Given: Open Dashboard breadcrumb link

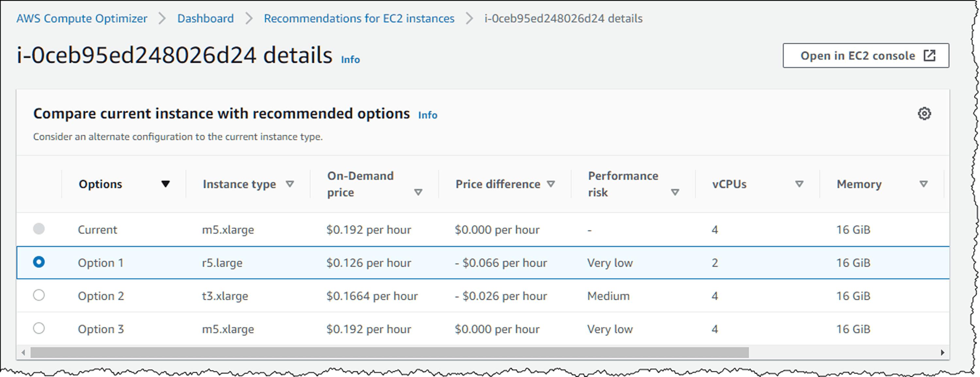Looking at the screenshot, I should click(205, 18).
